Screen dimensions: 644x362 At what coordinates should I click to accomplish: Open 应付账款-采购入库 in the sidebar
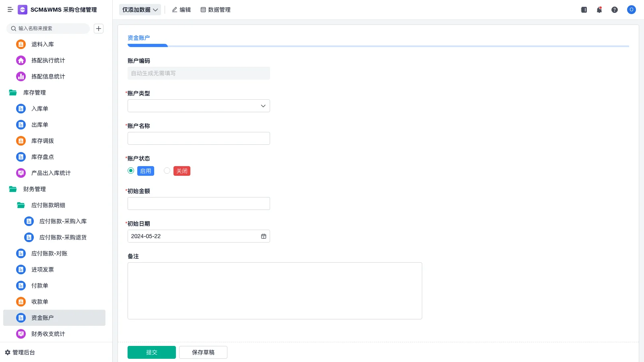click(54, 221)
